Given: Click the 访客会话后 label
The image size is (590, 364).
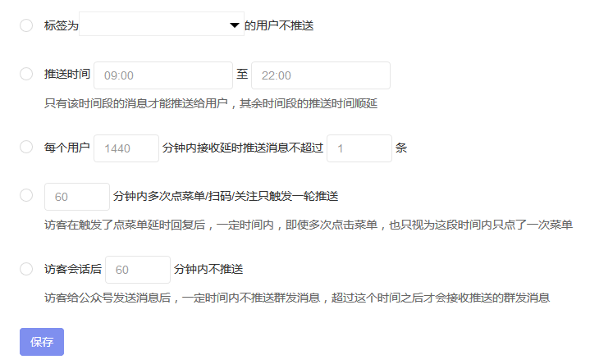Looking at the screenshot, I should [x=72, y=269].
